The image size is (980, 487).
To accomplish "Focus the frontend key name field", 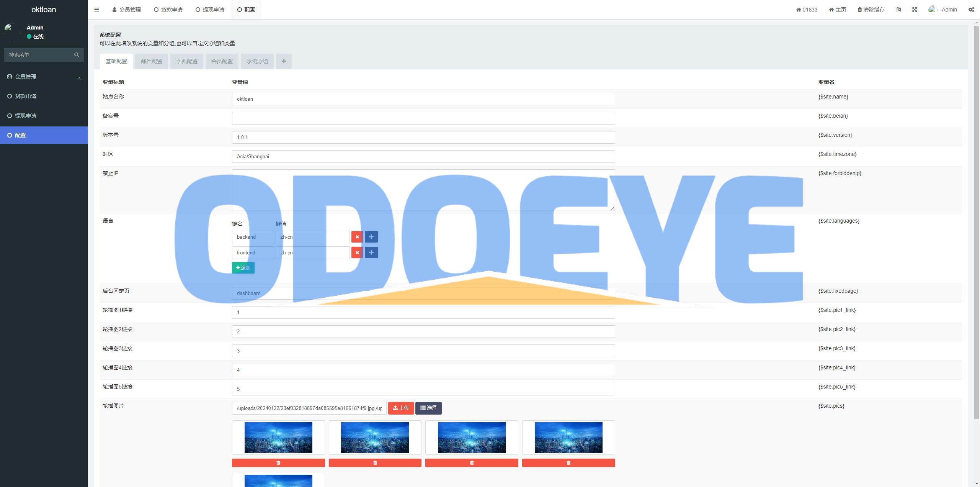I will pyautogui.click(x=253, y=253).
